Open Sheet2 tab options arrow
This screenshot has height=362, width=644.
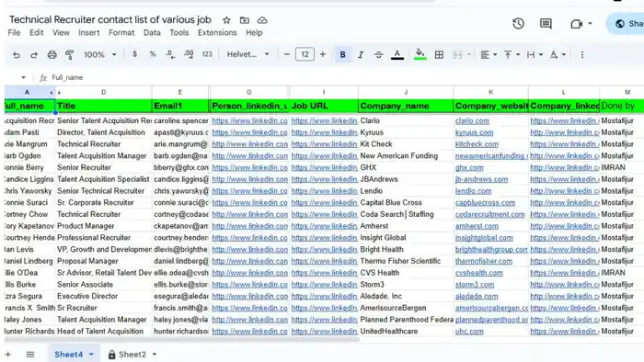coord(155,355)
